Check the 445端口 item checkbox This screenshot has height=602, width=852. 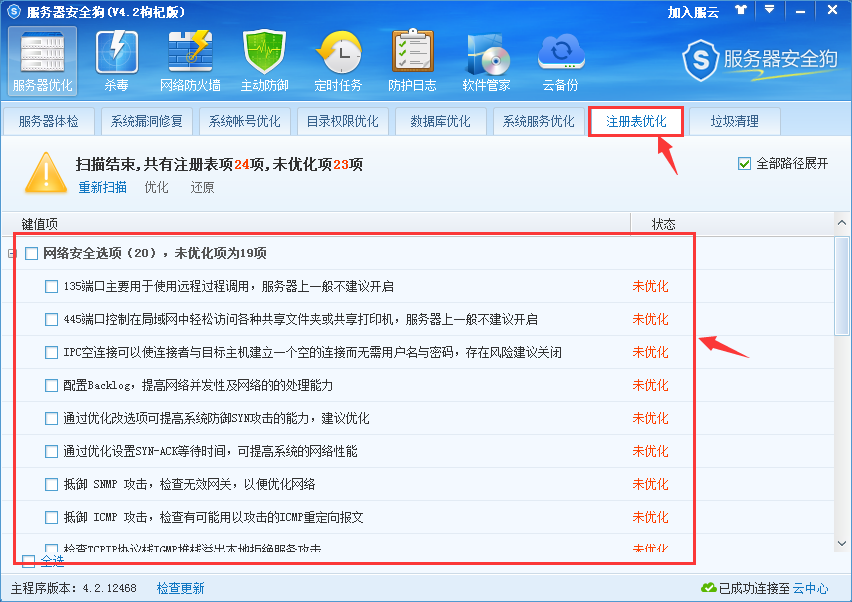click(x=51, y=319)
